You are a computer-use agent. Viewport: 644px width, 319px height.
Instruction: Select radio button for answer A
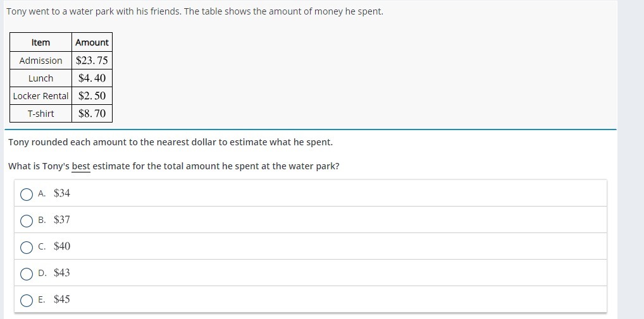(27, 194)
